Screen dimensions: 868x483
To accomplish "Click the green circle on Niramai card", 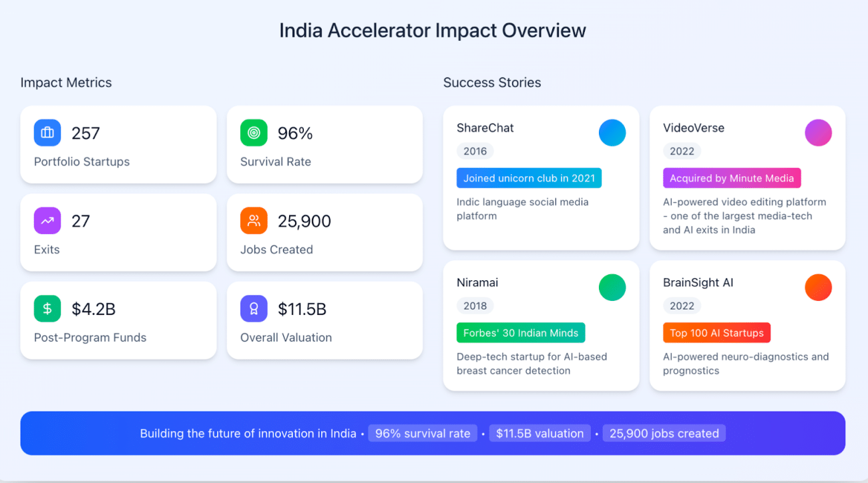I will coord(612,288).
